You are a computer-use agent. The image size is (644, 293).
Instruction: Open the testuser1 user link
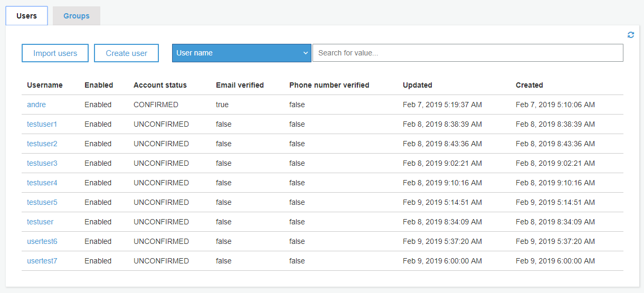[42, 124]
